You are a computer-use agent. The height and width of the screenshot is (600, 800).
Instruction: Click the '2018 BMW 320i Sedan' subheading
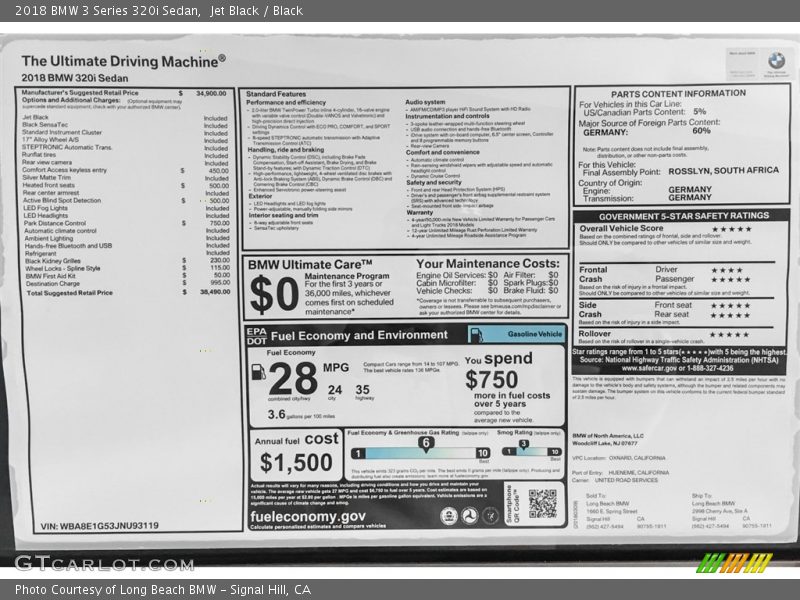(74, 78)
